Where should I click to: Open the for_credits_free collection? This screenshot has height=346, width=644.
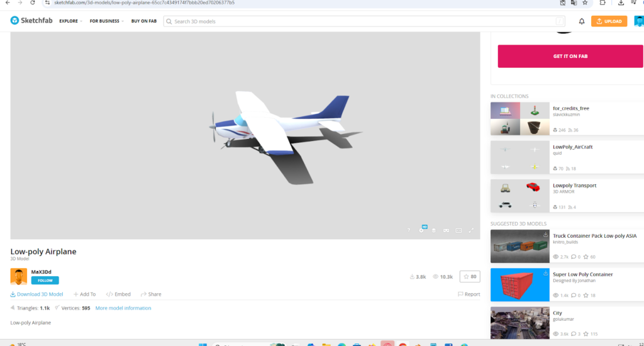(x=571, y=108)
